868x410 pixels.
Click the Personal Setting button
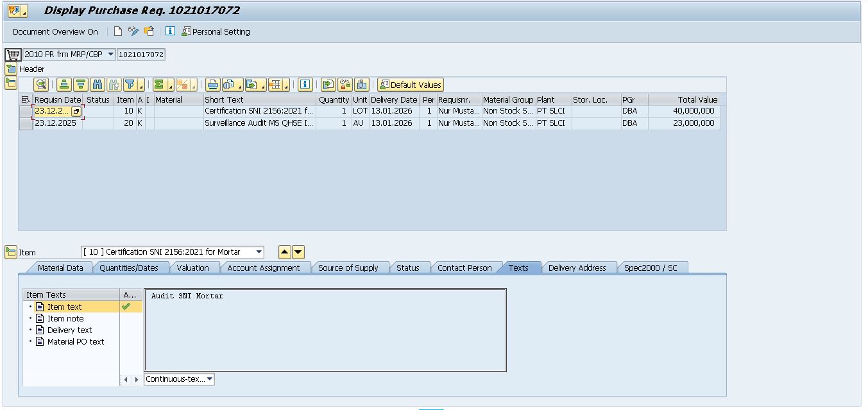216,31
